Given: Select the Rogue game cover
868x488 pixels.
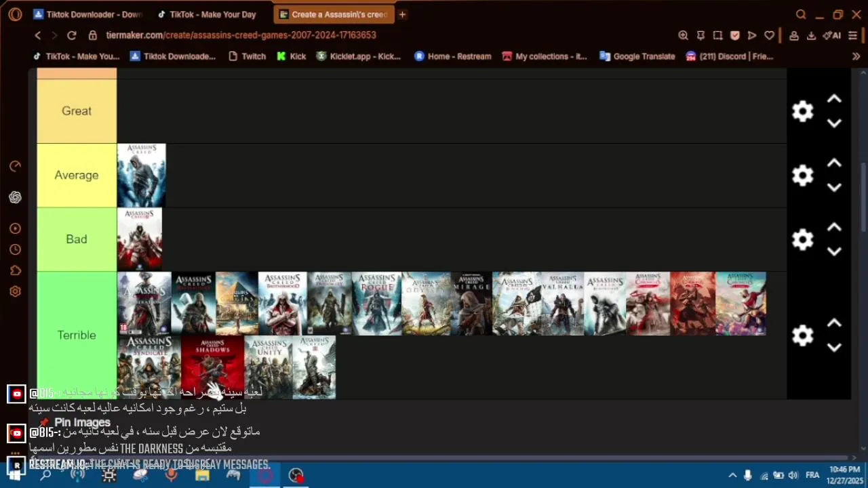Looking at the screenshot, I should tap(376, 304).
